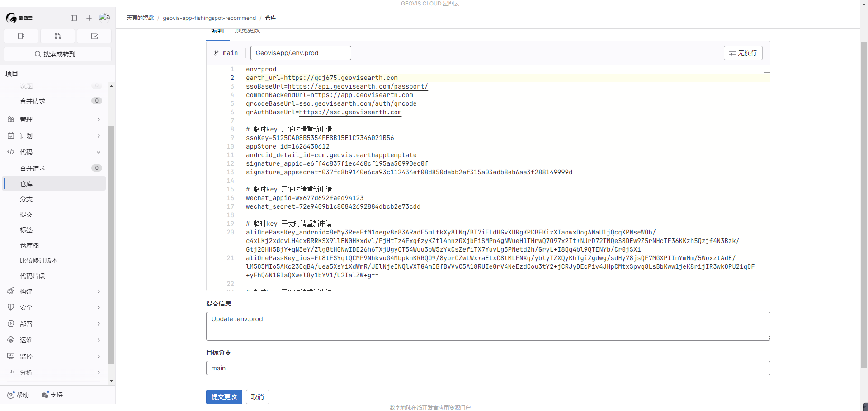Open 分支 in the sidebar
Viewport: 868px width, 411px height.
coord(54,199)
